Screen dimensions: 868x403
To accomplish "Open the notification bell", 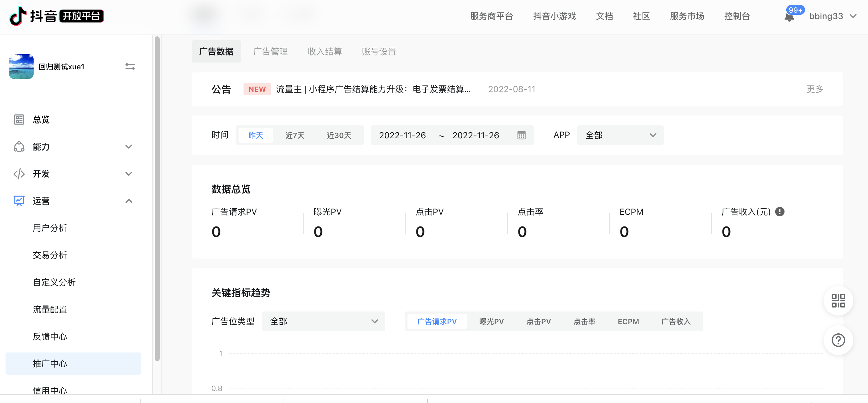I will [789, 17].
